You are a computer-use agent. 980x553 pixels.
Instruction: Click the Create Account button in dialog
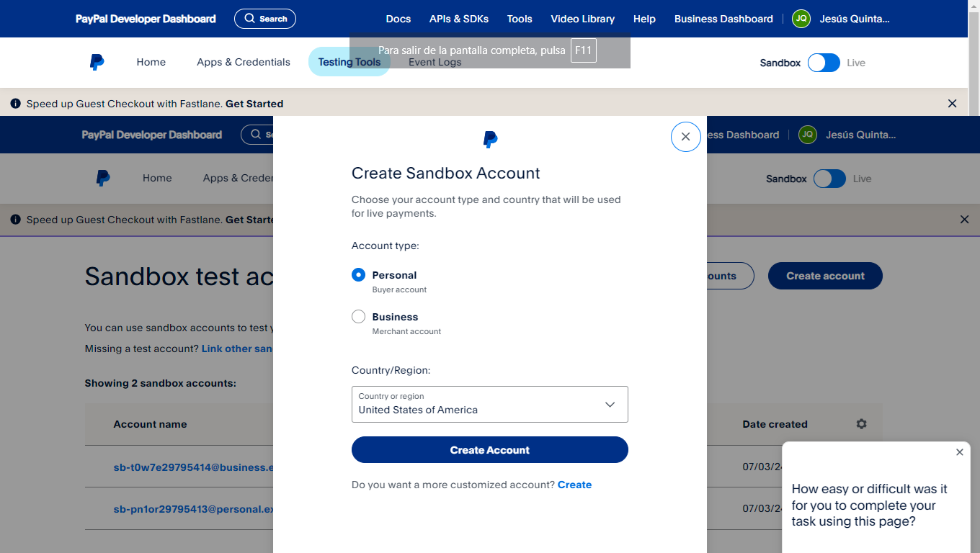(x=489, y=450)
